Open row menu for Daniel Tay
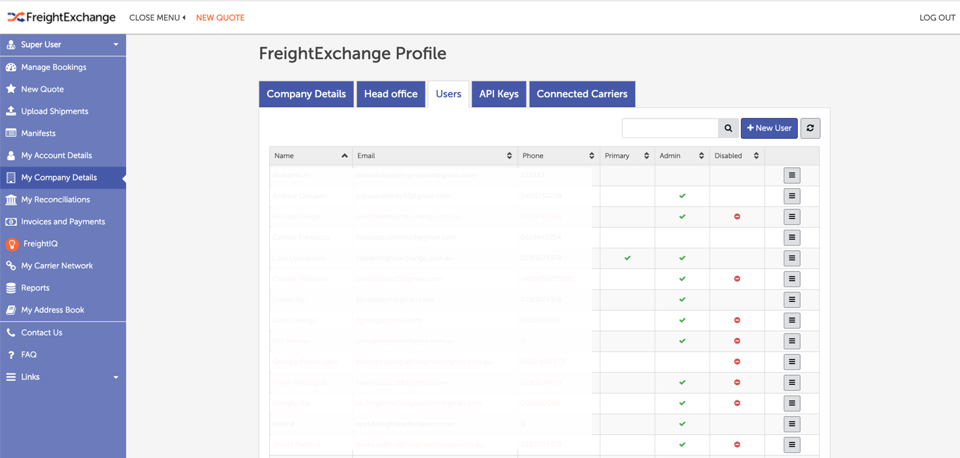Screen dimensions: 960x458 [792, 299]
